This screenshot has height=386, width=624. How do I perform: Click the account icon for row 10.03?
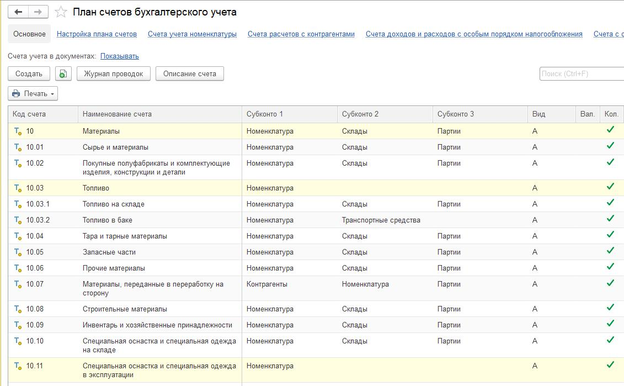click(18, 188)
